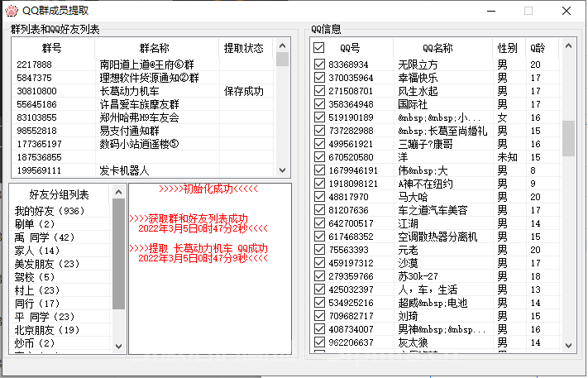Click the friend group list scroll-down arrow

119,346
